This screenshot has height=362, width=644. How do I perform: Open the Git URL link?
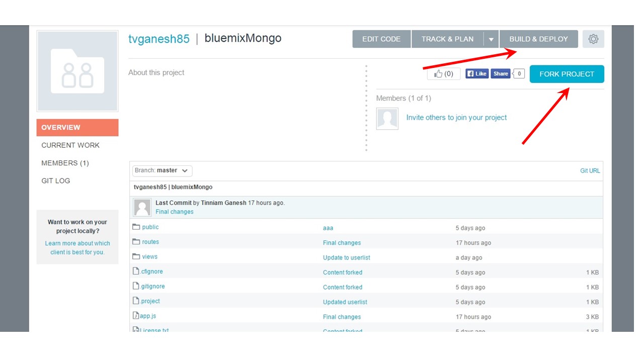(x=590, y=171)
